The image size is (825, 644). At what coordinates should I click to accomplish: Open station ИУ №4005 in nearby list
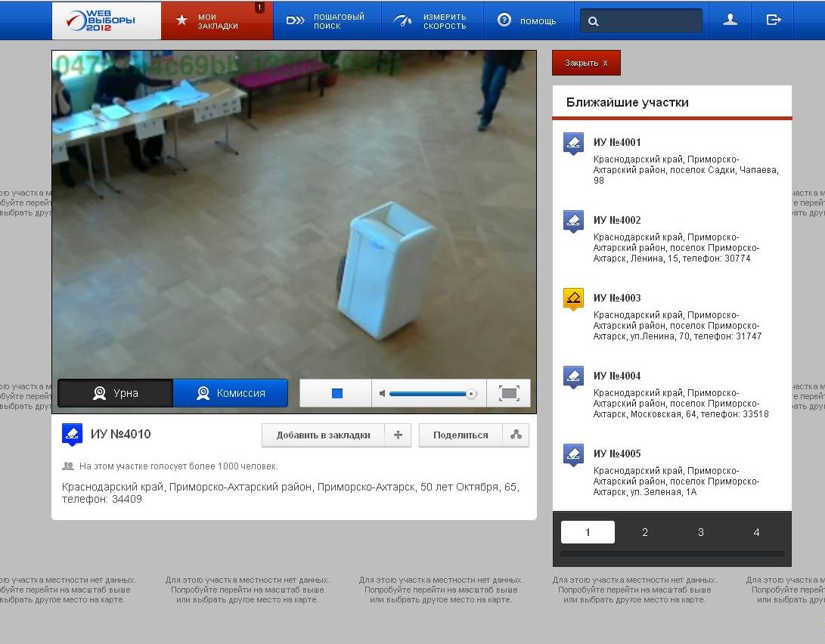click(x=617, y=454)
